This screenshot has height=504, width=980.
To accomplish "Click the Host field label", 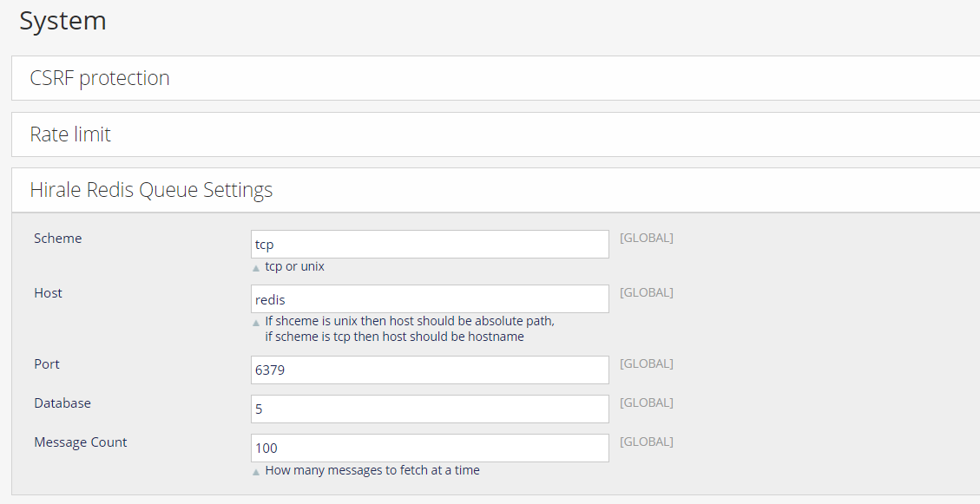I will (48, 293).
